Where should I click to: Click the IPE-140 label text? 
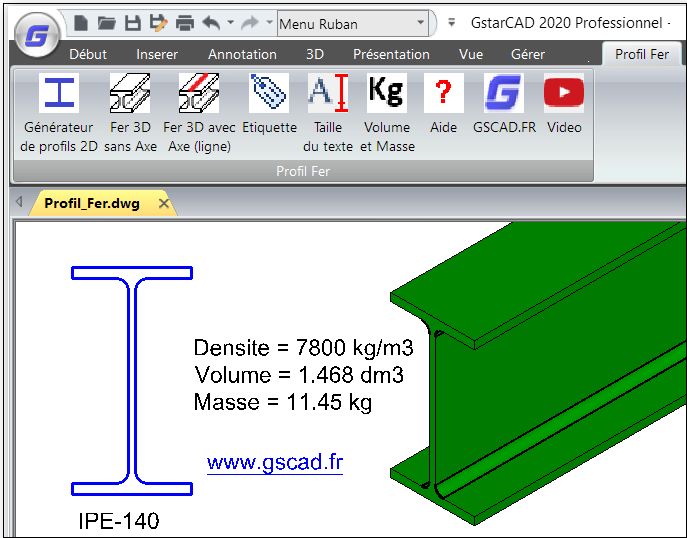(119, 521)
